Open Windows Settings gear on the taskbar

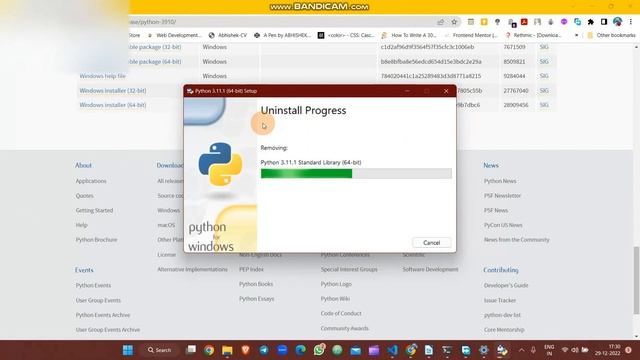tap(484, 350)
